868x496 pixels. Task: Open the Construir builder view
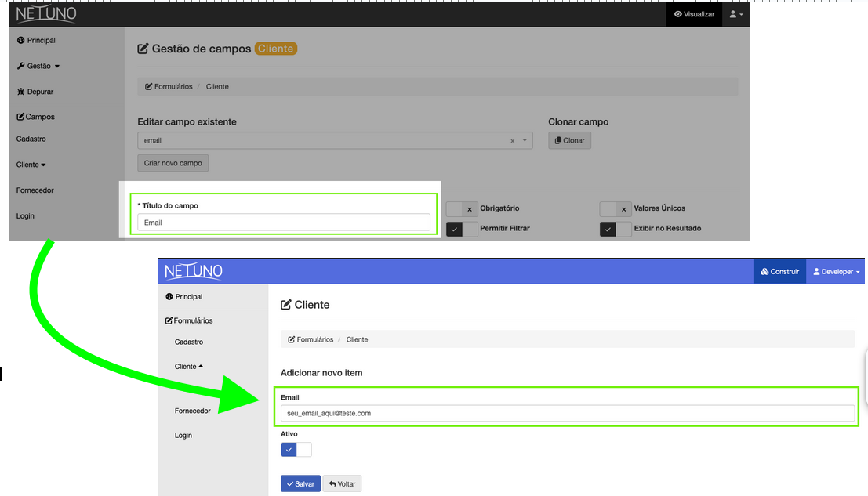pyautogui.click(x=779, y=271)
